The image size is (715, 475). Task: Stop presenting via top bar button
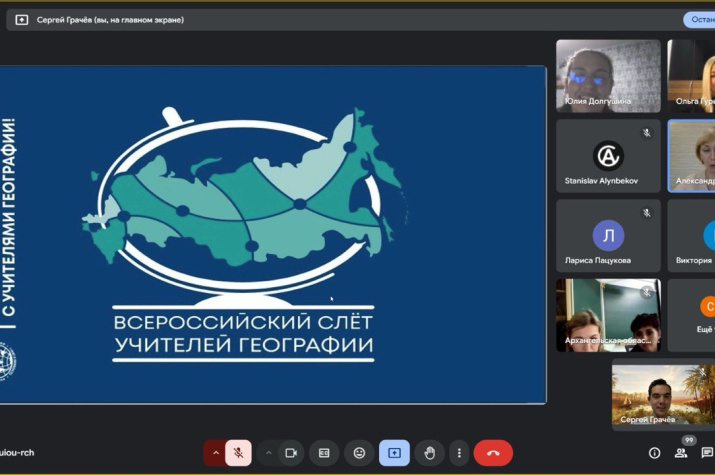[x=699, y=20]
